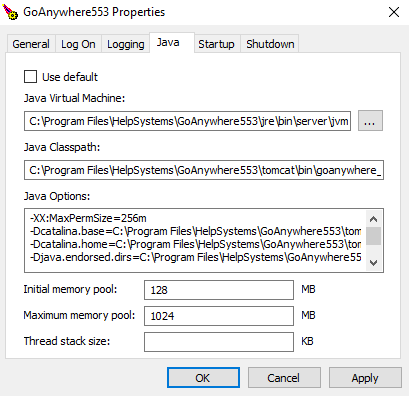This screenshot has height=396, width=409.
Task: Open the Log On tab
Action: point(78,44)
